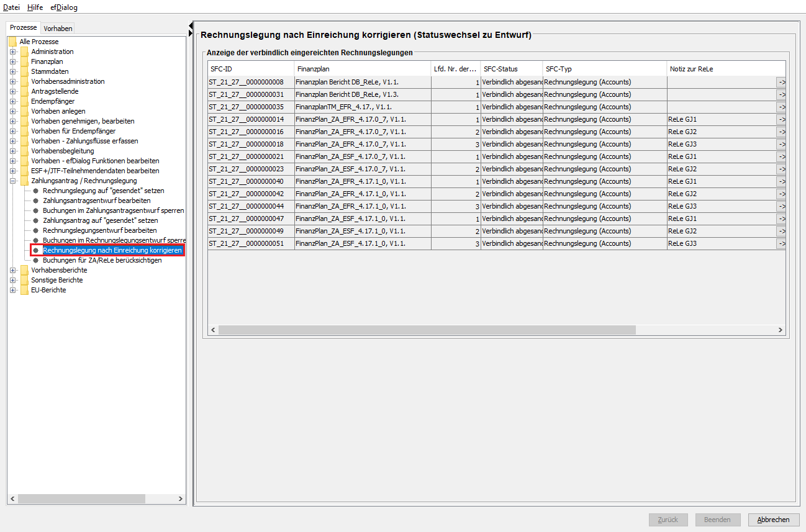Select Buchungen für ZA/ReLe berücksichtigen
The image size is (806, 532).
(x=102, y=260)
